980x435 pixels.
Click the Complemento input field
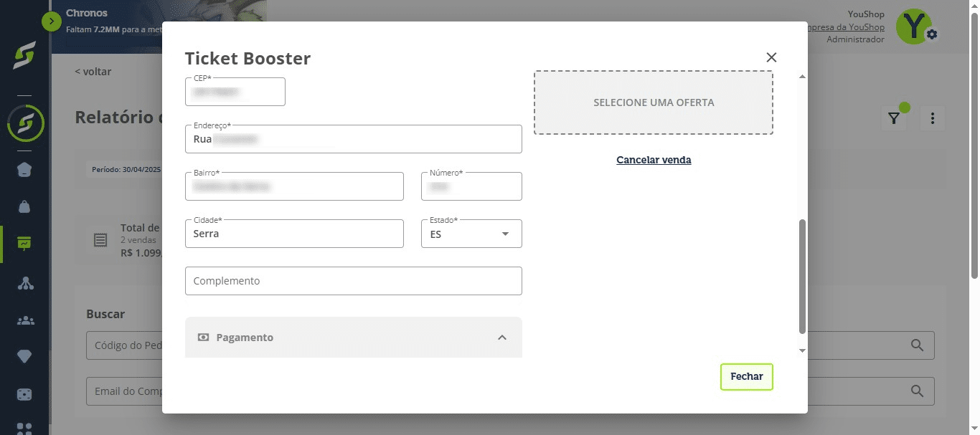click(x=353, y=281)
